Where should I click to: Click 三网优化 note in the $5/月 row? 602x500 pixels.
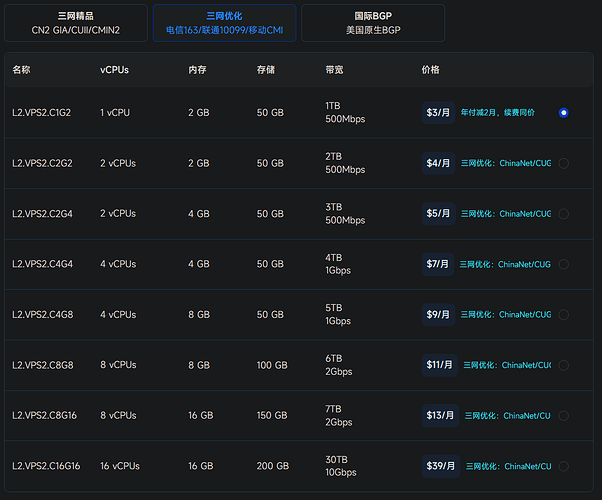coord(506,214)
